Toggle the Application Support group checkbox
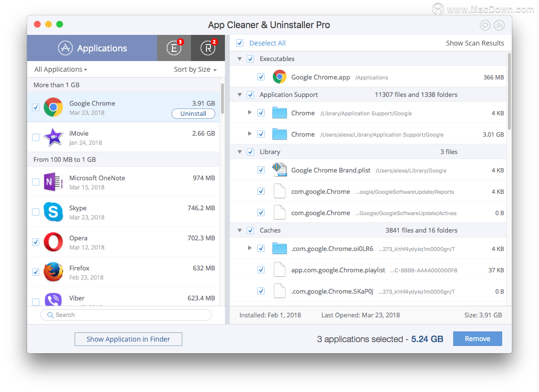This screenshot has width=539, height=392. pyautogui.click(x=251, y=94)
